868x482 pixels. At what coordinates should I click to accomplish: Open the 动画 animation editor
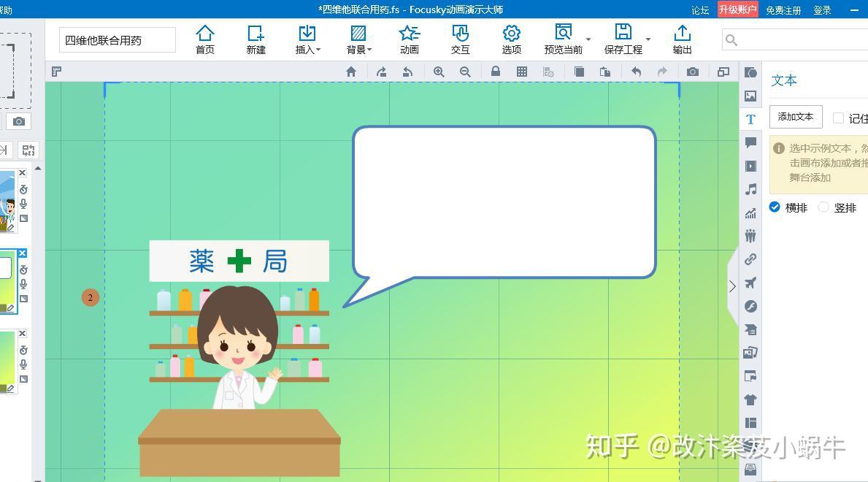(x=409, y=39)
